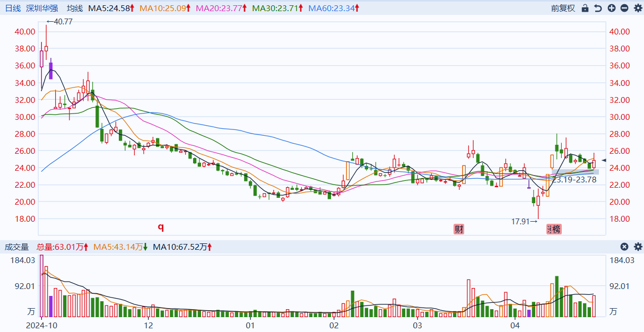The image size is (644, 332).
Task: Zoom out with the minus circle icon
Action: point(624,8)
